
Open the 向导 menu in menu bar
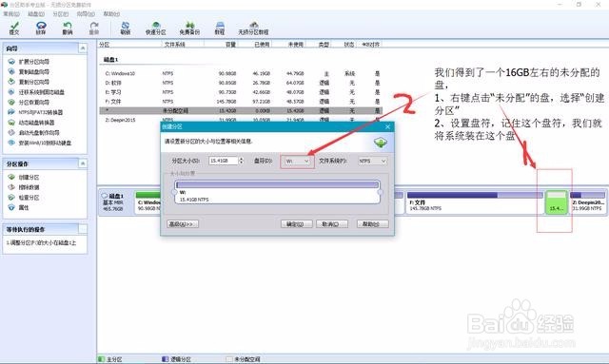pos(86,14)
